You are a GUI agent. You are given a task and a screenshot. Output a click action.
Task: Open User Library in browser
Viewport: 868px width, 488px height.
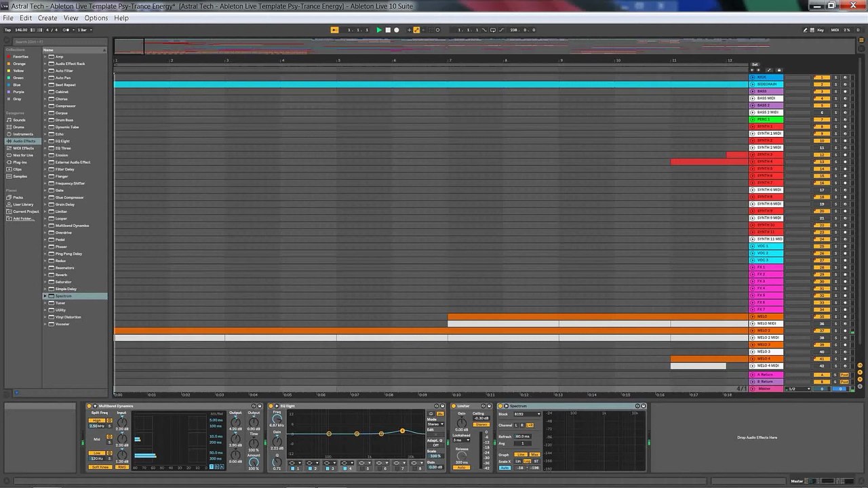click(x=23, y=204)
